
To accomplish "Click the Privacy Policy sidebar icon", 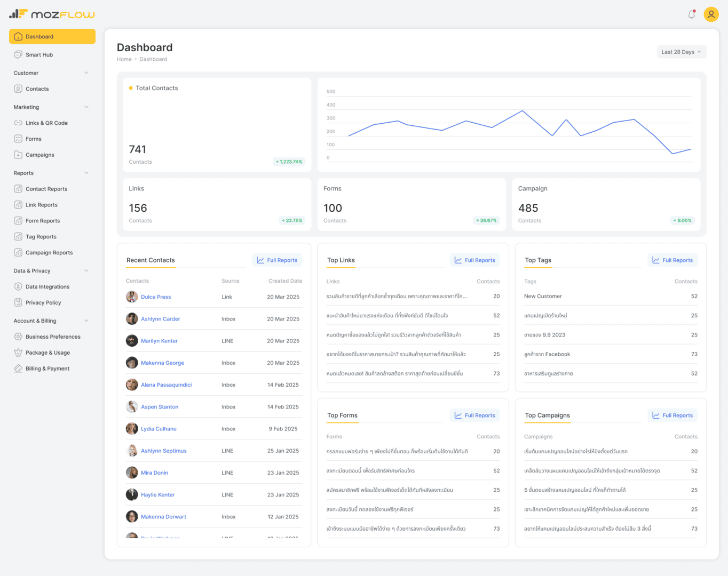I will pos(18,303).
